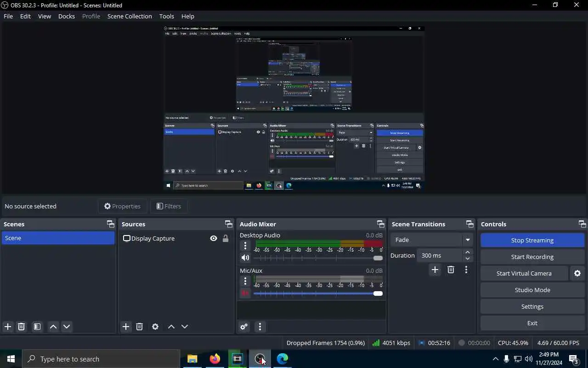Viewport: 588px width, 368px height.
Task: Remove selected source with trash icon
Action: click(140, 327)
